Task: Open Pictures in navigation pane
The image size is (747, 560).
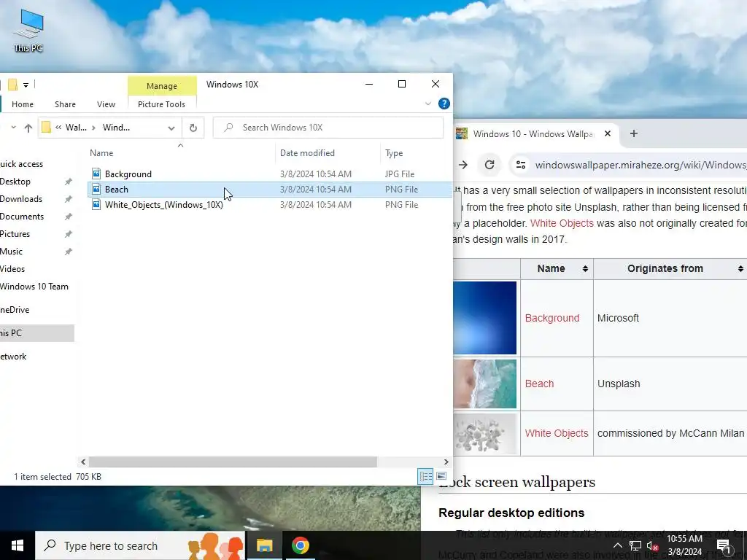Action: [x=15, y=234]
